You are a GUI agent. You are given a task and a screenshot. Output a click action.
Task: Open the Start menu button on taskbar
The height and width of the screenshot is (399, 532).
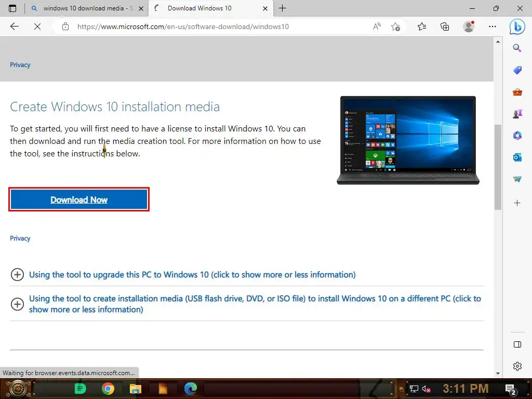17,389
